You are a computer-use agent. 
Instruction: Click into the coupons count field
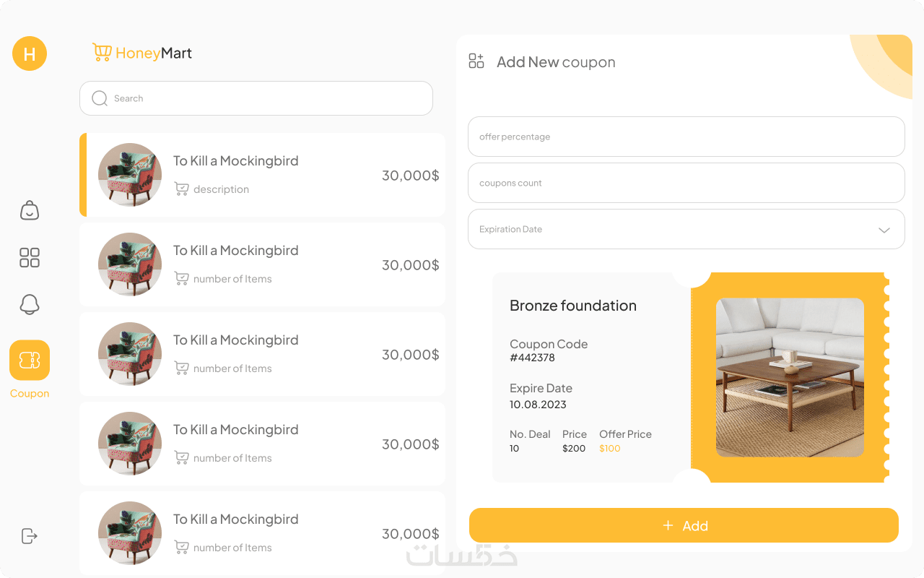tap(686, 183)
